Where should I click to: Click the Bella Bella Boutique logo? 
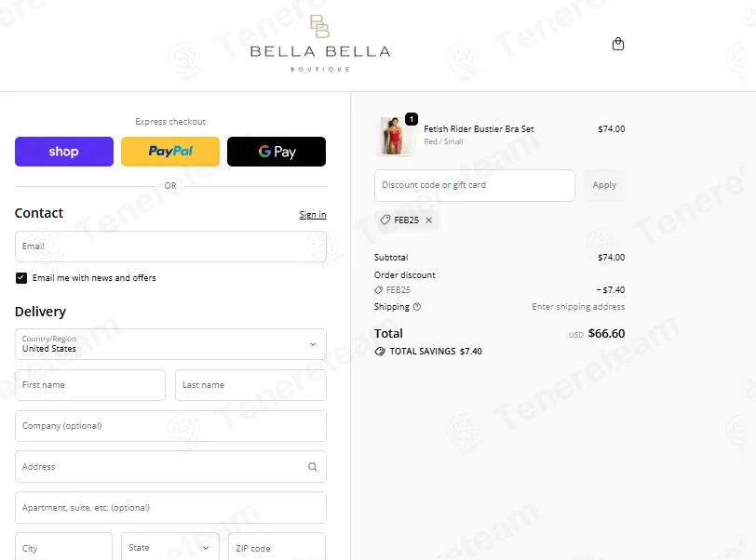[x=320, y=44]
